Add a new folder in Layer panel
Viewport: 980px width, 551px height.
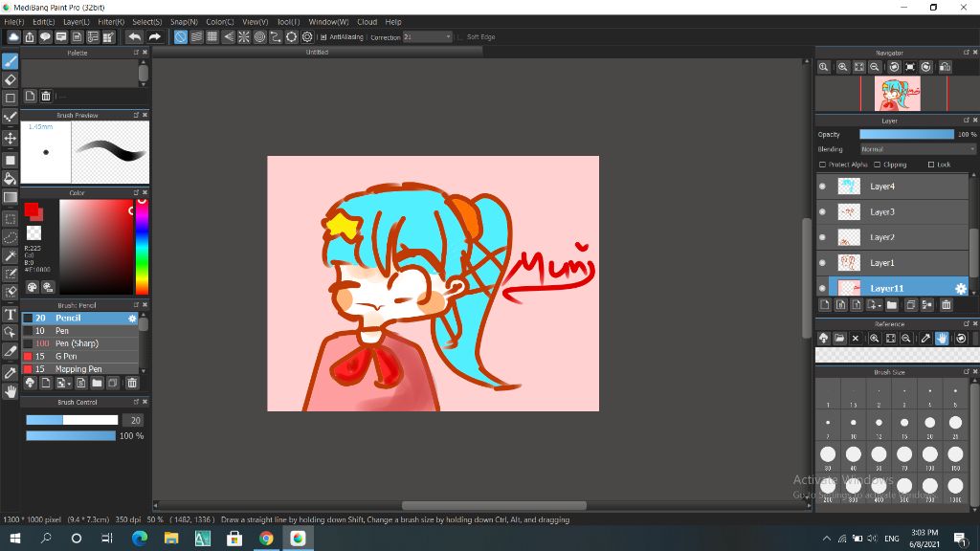[x=892, y=305]
